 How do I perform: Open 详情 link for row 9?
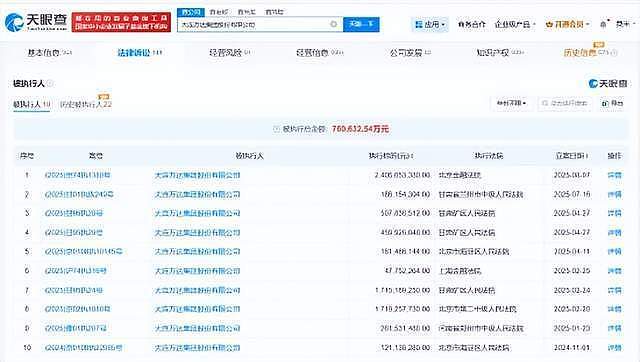pyautogui.click(x=614, y=329)
